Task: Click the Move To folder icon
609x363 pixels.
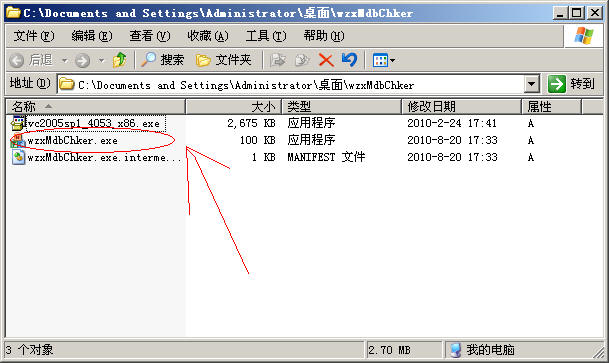Action: 278,60
